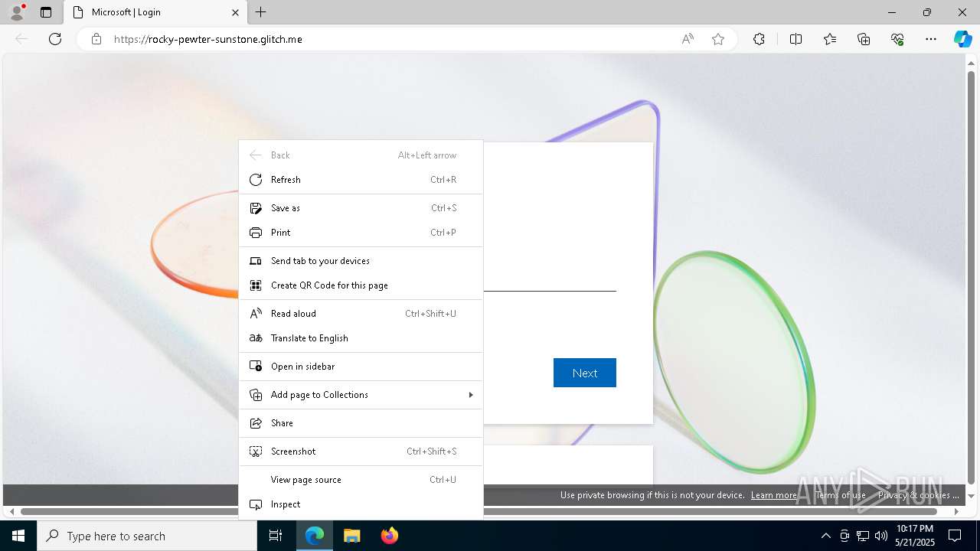The width and height of the screenshot is (980, 551).
Task: Click the volume speaker tray icon
Action: coord(881,536)
